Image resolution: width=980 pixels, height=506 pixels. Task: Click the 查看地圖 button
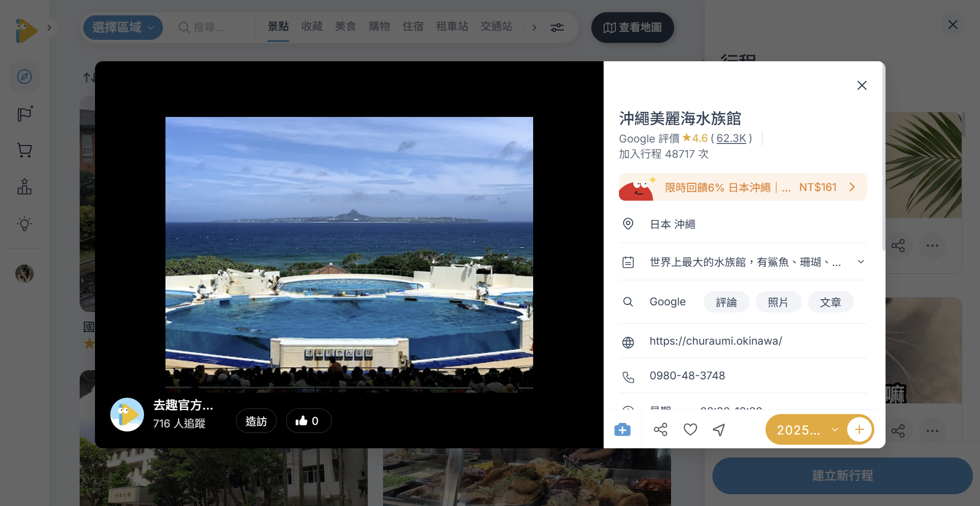pos(633,28)
